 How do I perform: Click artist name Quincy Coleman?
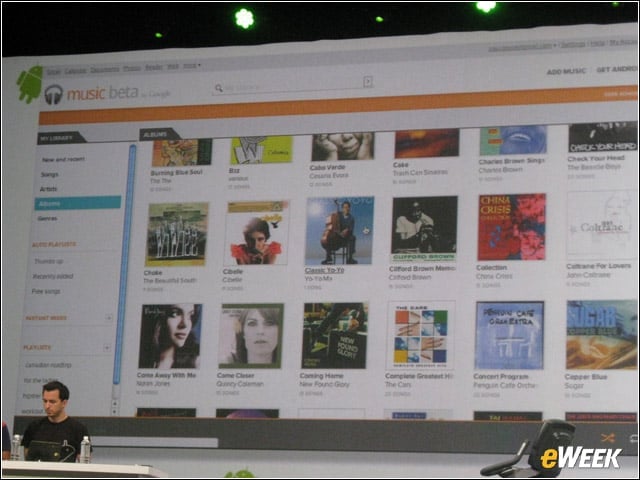click(240, 384)
